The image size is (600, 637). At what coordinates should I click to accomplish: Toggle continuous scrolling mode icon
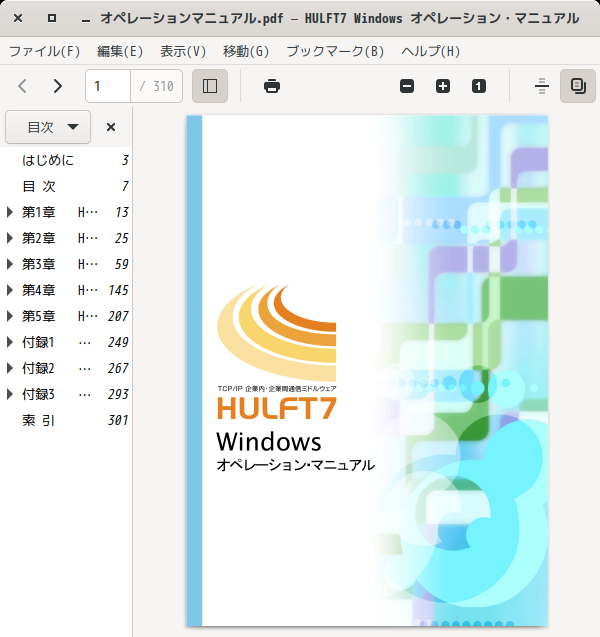[x=542, y=86]
